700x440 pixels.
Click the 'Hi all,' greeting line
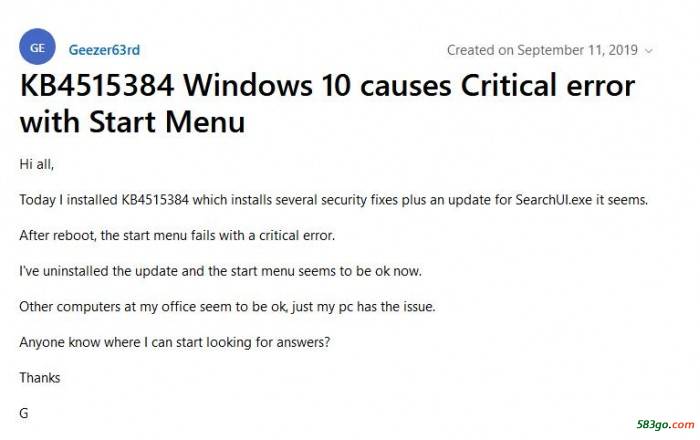[x=37, y=164]
